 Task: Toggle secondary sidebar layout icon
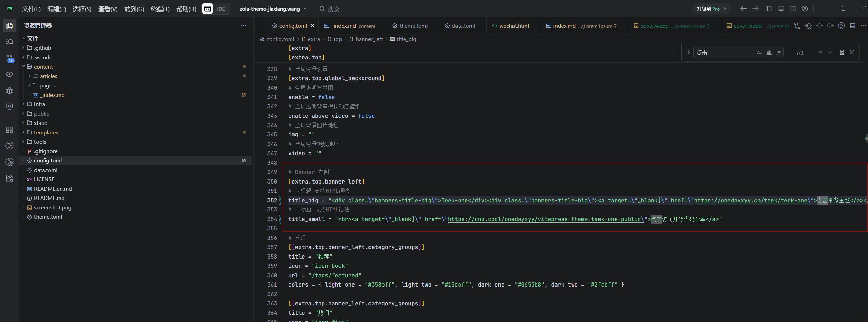tap(793, 9)
